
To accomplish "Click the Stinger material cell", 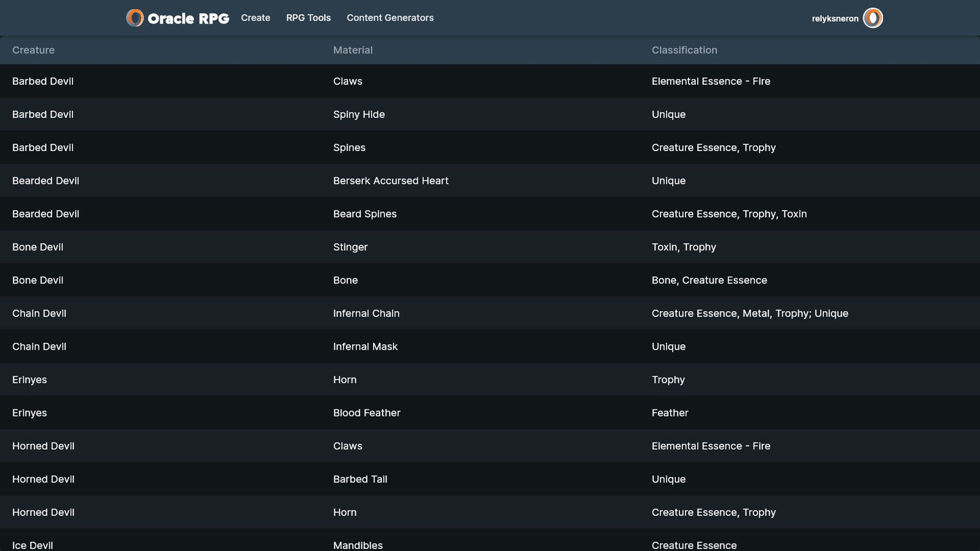I will click(350, 247).
